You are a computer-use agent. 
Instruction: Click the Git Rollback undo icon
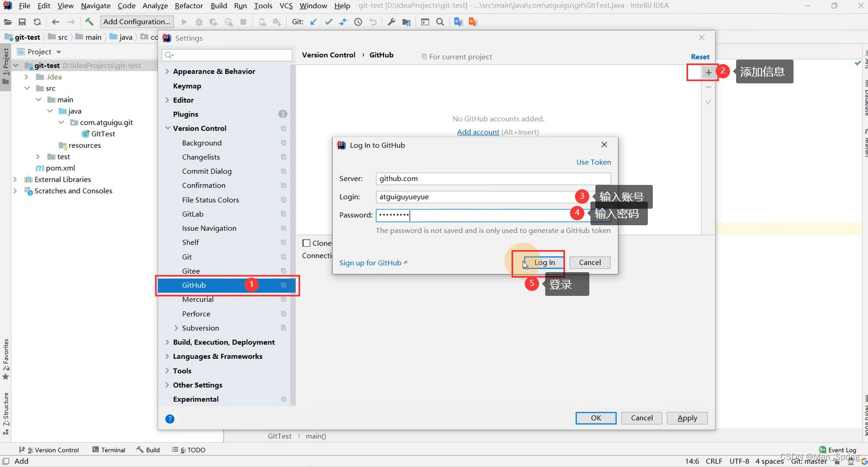(x=373, y=22)
